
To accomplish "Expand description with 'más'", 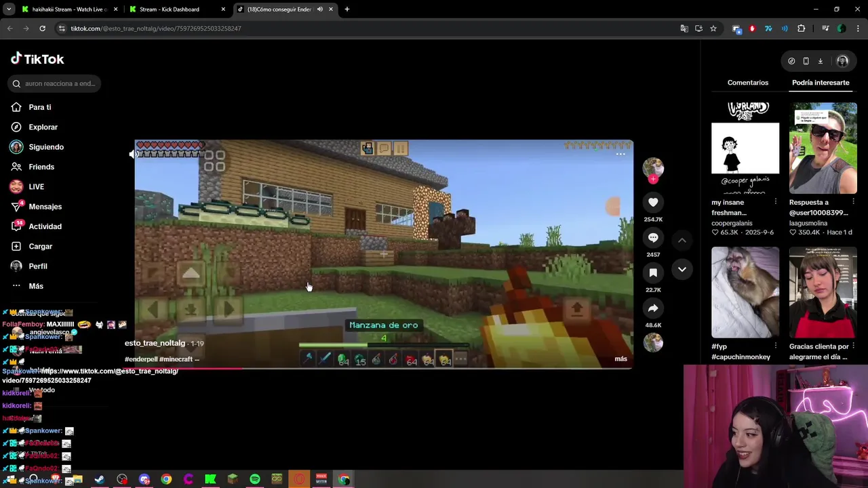I will 620,359.
